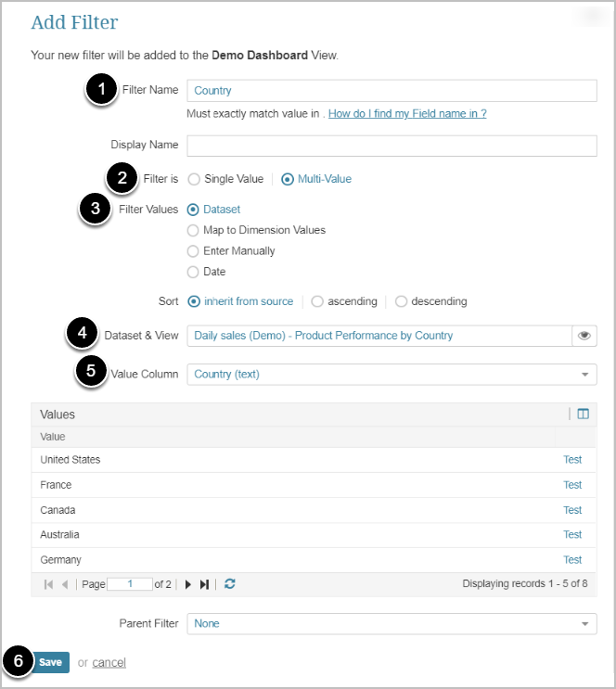Open 'How do I find my Field name' link
This screenshot has height=689, width=616.
pyautogui.click(x=407, y=114)
